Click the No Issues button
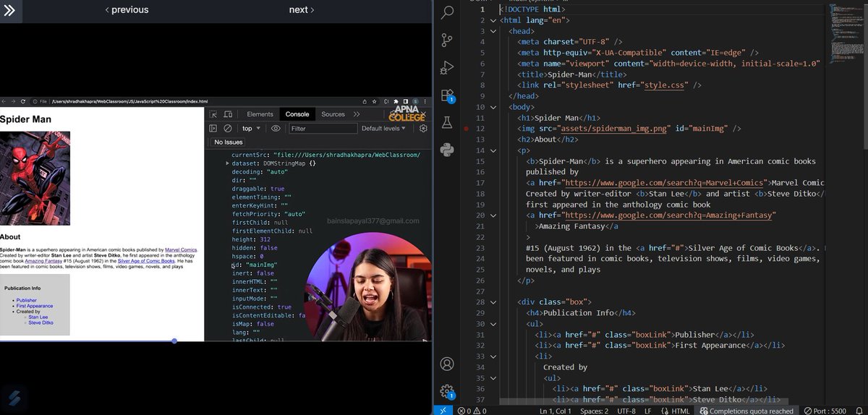Viewport: 868px width, 415px height. pos(229,142)
